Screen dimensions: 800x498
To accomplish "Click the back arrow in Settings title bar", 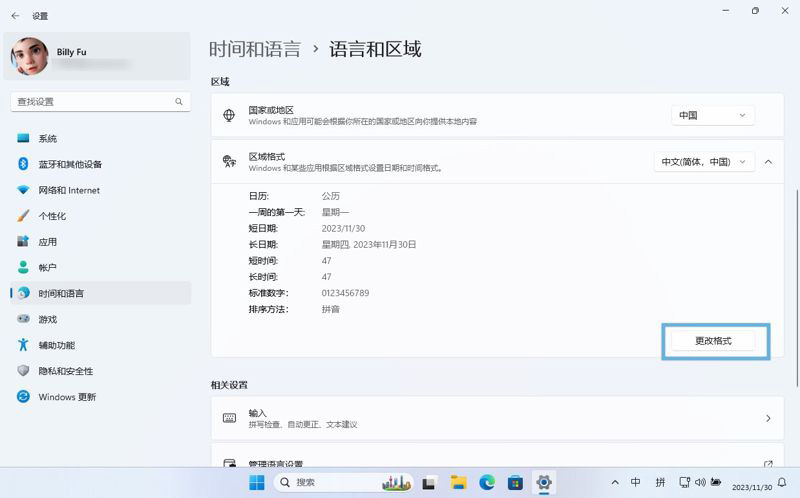I will (15, 16).
